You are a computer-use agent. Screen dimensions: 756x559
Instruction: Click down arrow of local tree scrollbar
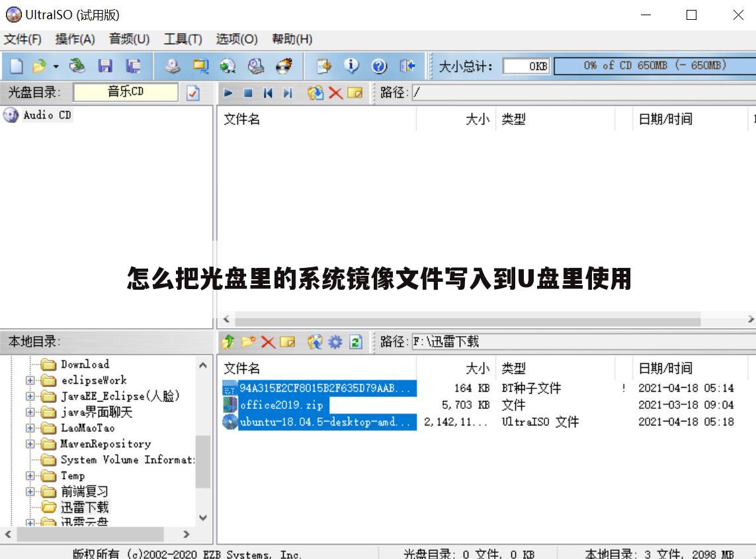click(203, 517)
